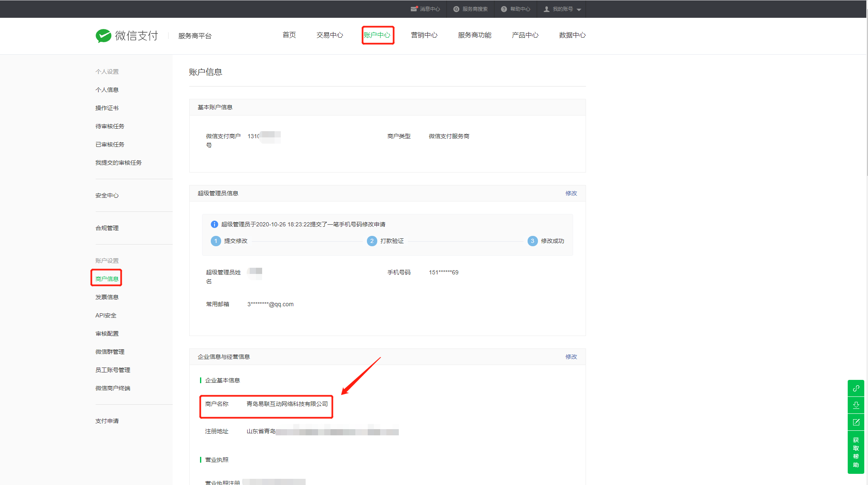Click 修改 for 超级管理员信息
Viewport: 868px width, 485px height.
571,193
